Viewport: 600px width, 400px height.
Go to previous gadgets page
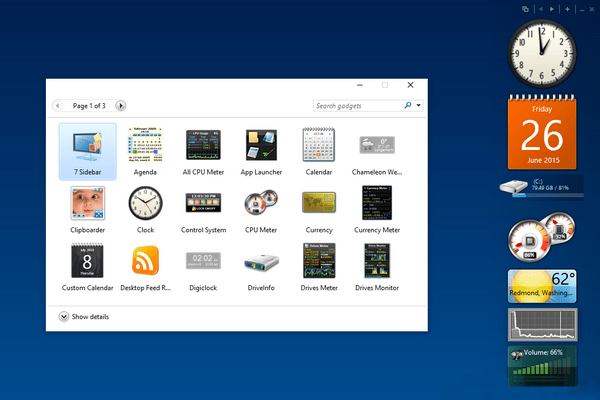pyautogui.click(x=57, y=106)
